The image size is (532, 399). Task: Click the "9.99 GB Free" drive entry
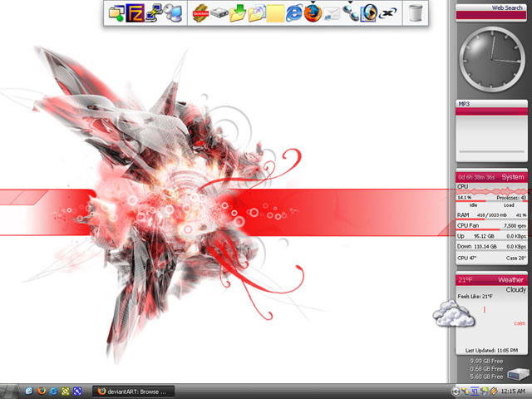(486, 361)
